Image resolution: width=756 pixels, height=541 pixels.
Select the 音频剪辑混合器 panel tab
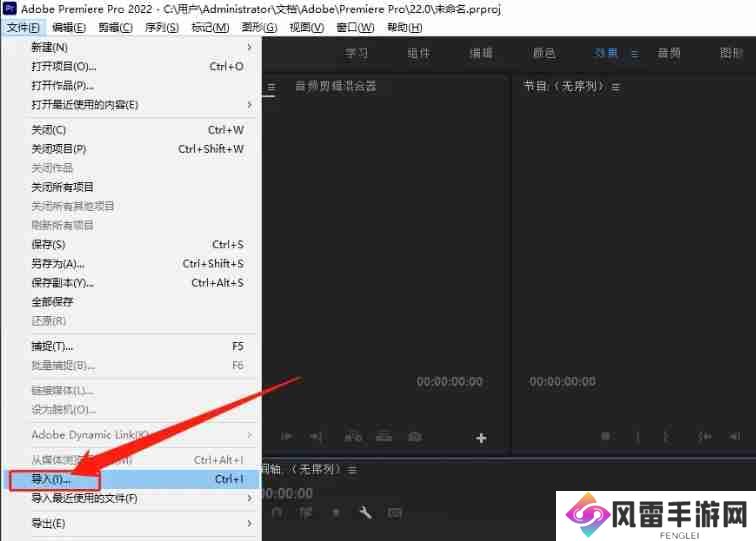(336, 86)
